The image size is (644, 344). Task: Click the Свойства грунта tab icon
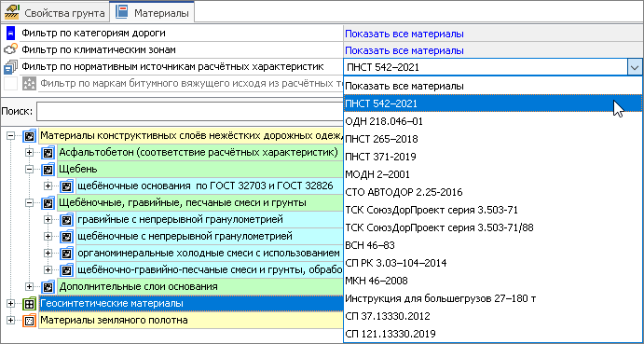pos(12,11)
